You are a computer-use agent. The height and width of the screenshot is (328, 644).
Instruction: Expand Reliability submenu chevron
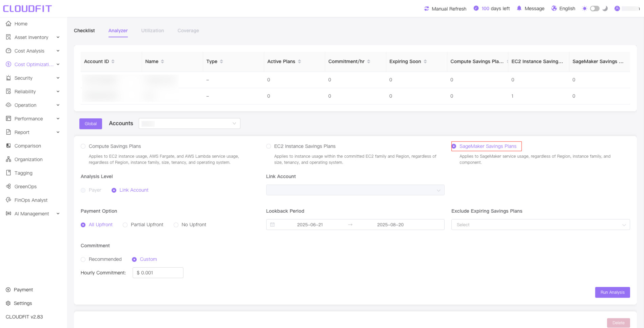58,92
